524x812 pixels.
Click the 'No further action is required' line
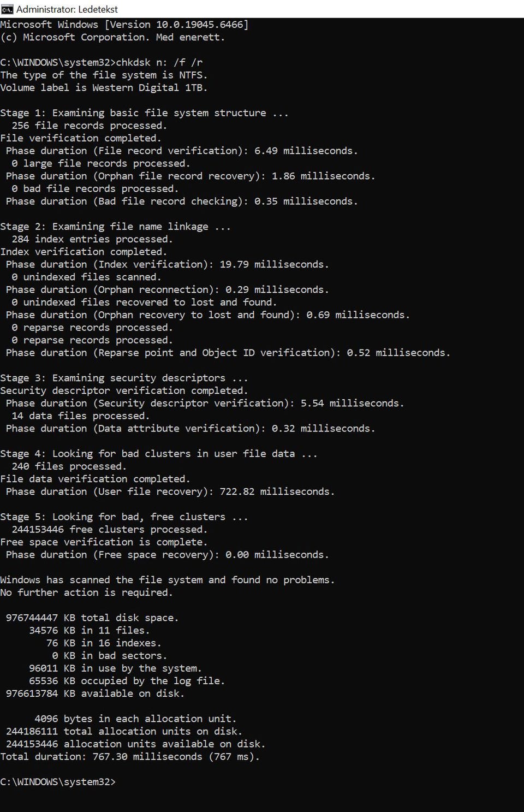tap(86, 592)
